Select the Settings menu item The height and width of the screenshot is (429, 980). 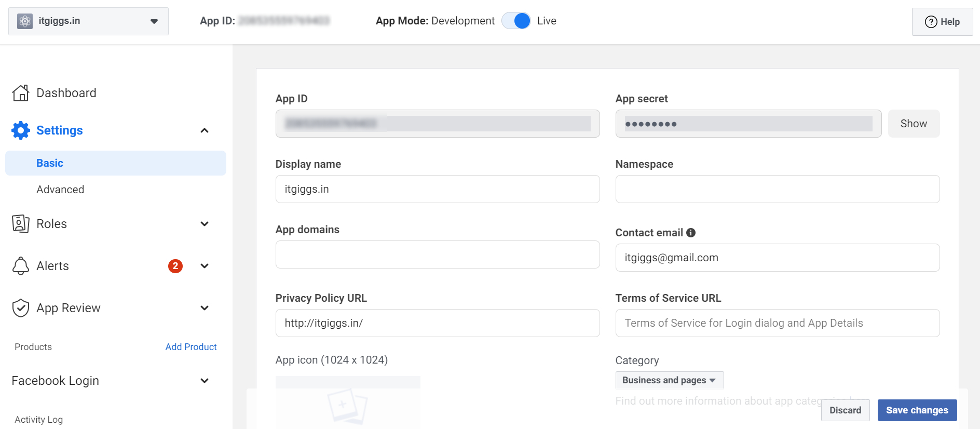click(60, 130)
